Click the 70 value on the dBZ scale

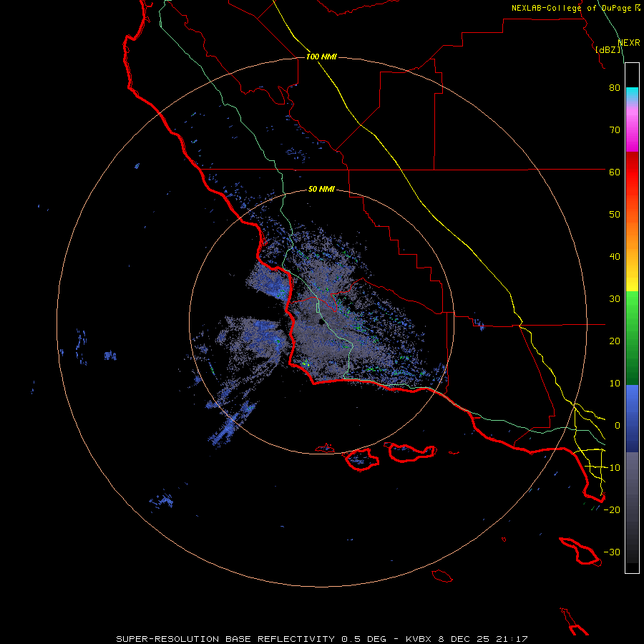click(x=615, y=130)
